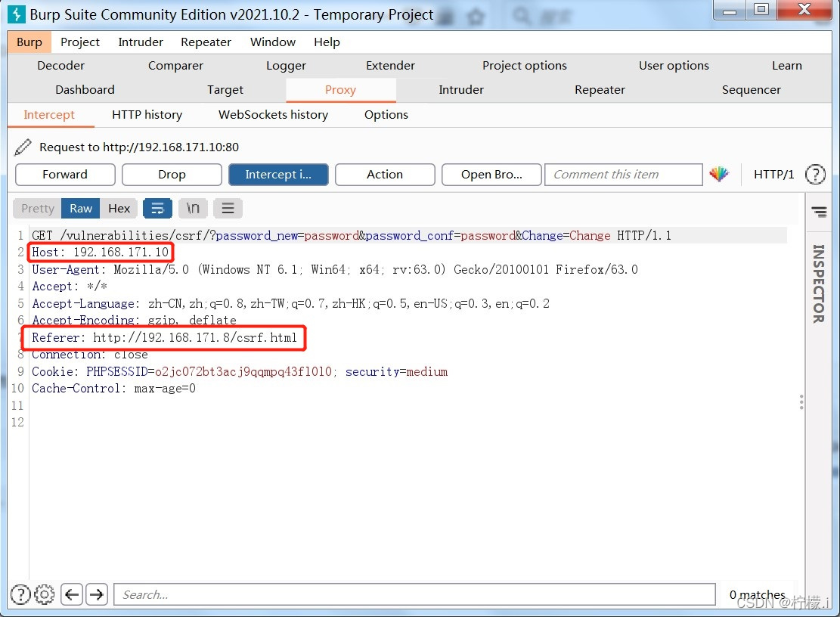
Task: Go to the next search match arrow
Action: click(x=97, y=594)
